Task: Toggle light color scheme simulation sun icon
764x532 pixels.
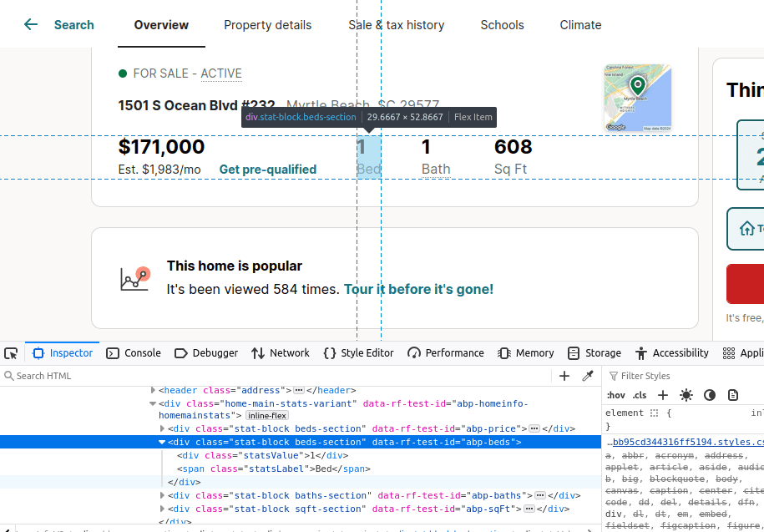Action: point(686,395)
